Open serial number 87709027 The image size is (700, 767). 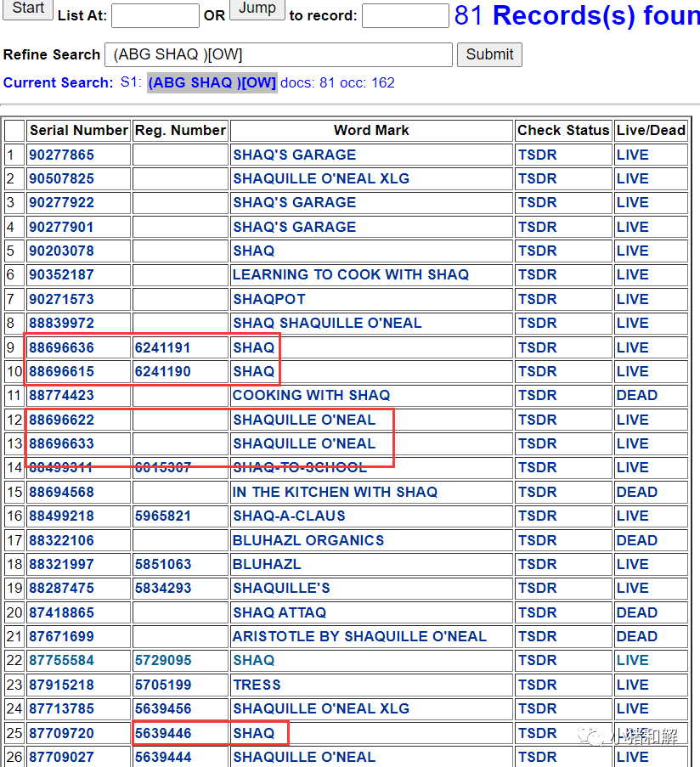(61, 757)
